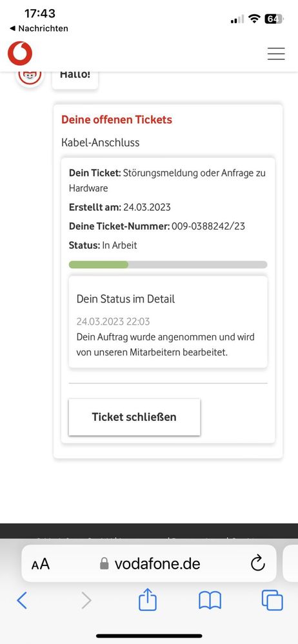The height and width of the screenshot is (644, 298).
Task: Open the Safari share sheet icon
Action: tap(148, 599)
